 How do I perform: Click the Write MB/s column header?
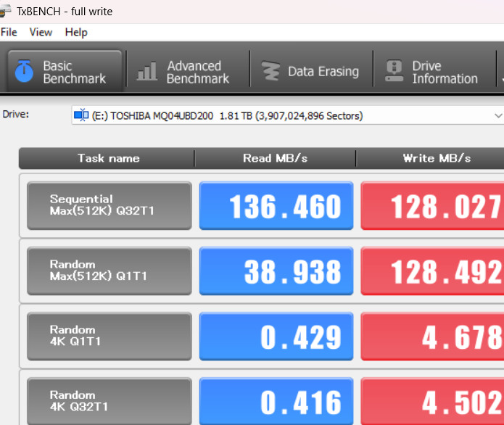pos(430,158)
